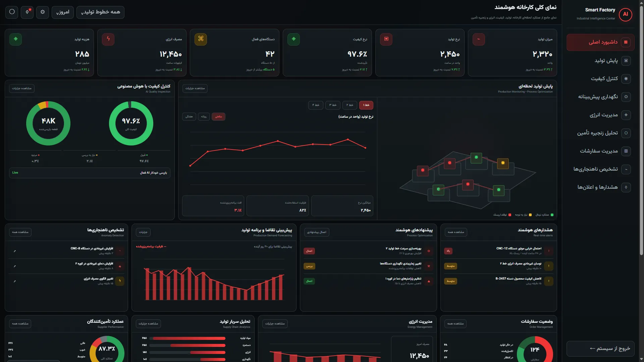Select the hourly (ساعتی) chart range toggle

click(x=219, y=117)
